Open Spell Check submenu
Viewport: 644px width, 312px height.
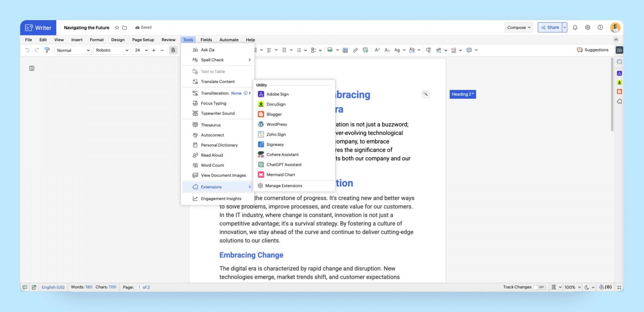point(218,60)
